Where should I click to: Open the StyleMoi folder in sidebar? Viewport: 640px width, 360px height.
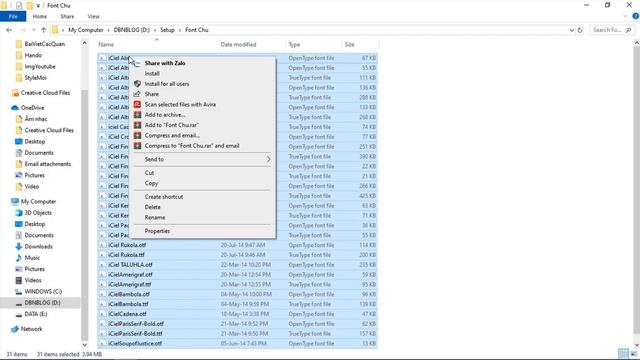(35, 78)
